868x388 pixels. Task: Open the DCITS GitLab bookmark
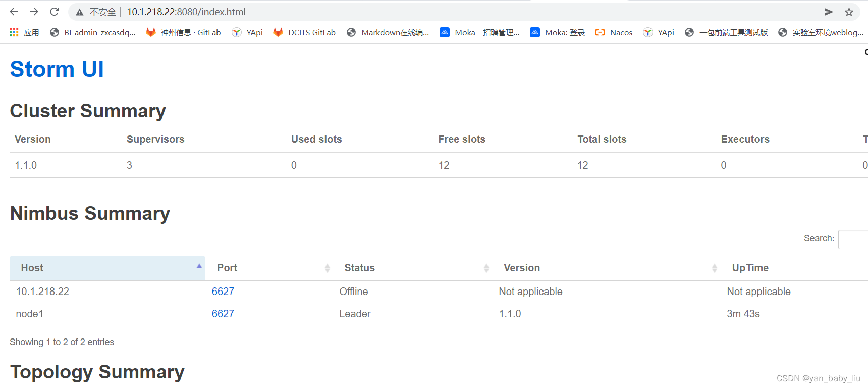[304, 32]
